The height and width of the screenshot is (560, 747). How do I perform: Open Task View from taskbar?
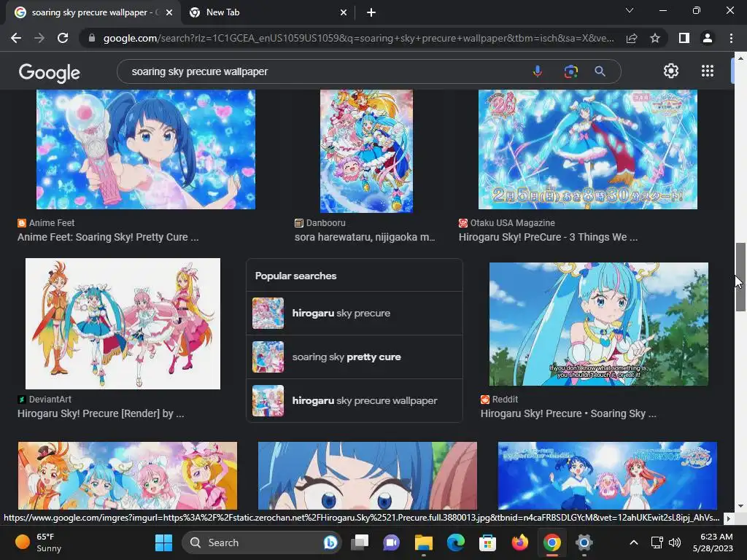pos(360,542)
